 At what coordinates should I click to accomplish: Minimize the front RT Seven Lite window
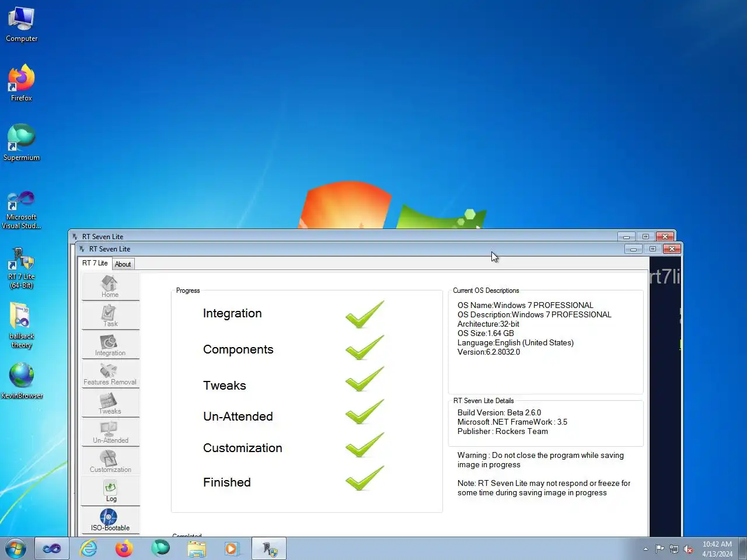click(633, 249)
